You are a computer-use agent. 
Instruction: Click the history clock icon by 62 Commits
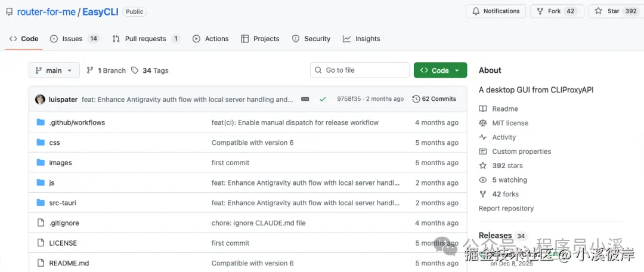[416, 99]
